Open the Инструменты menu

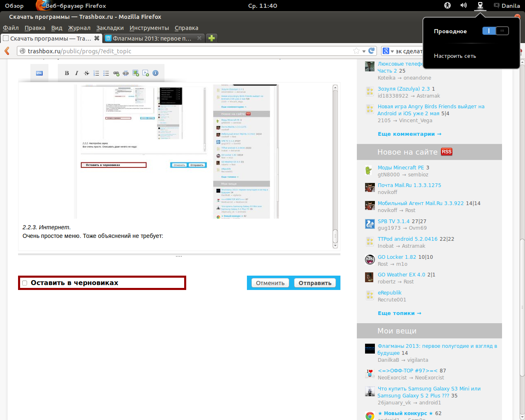149,28
